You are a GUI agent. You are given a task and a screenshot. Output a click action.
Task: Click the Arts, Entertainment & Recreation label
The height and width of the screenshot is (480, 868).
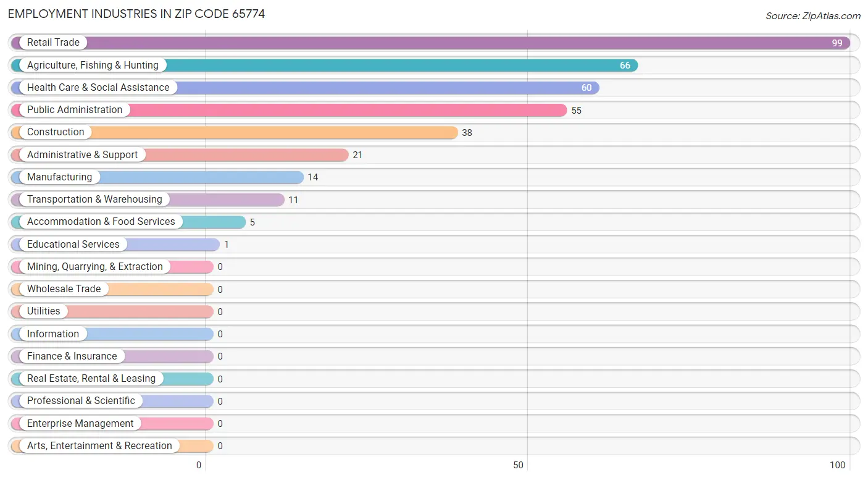pos(99,445)
